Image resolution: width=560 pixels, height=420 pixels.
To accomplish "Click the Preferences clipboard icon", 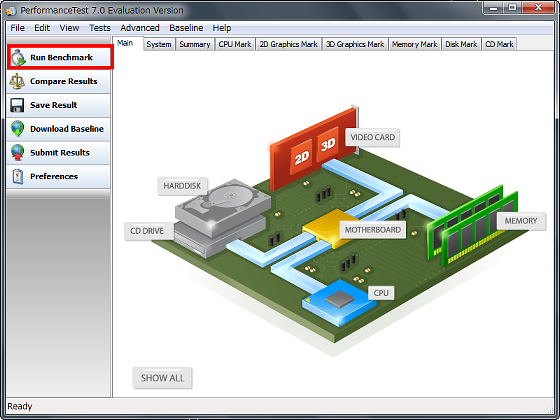I will [18, 176].
